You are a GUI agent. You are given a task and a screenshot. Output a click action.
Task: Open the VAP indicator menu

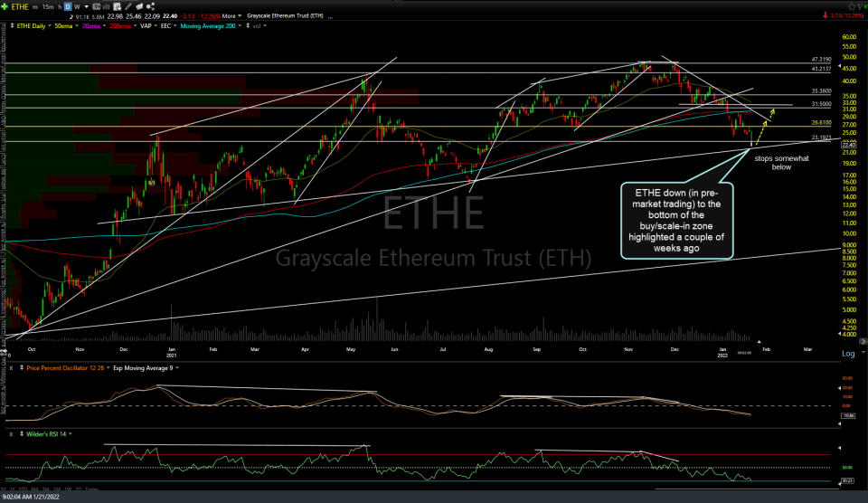tap(156, 26)
